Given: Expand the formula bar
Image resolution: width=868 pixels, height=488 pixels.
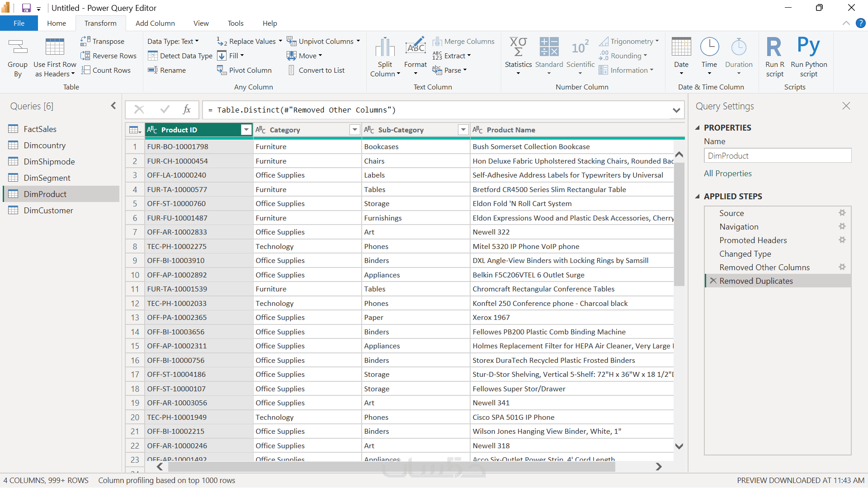Looking at the screenshot, I should pos(676,110).
